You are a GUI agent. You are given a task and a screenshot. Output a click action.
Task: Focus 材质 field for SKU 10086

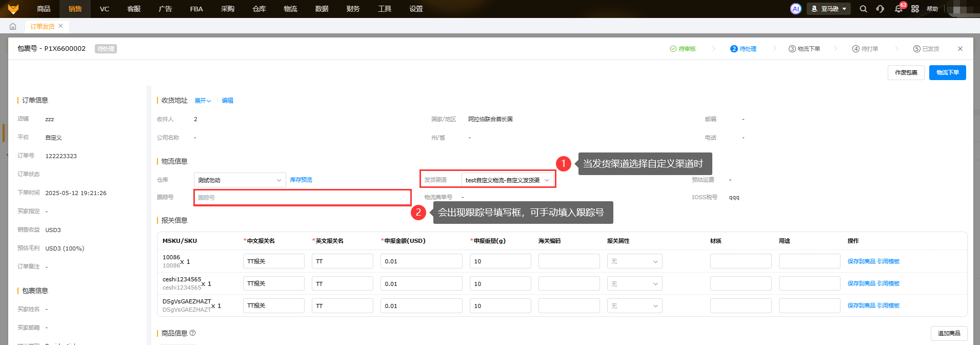tap(741, 261)
